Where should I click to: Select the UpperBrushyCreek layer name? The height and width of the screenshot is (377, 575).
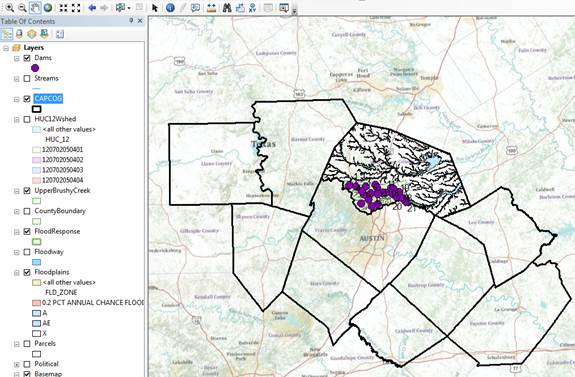tap(62, 191)
